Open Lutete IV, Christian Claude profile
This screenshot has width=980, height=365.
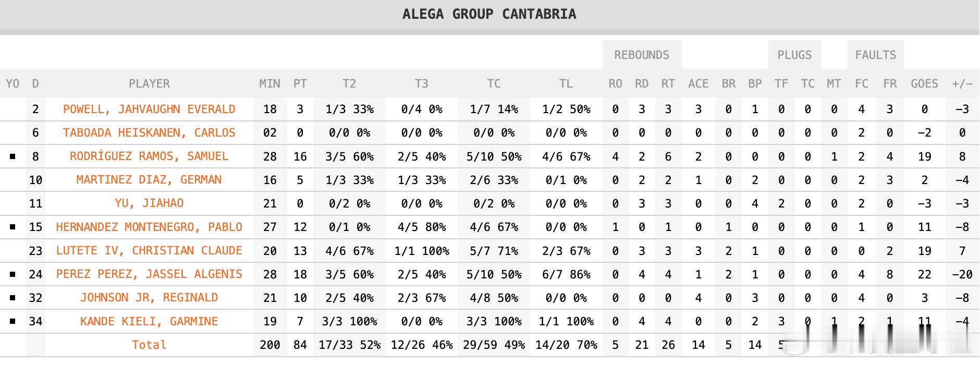[x=149, y=251]
